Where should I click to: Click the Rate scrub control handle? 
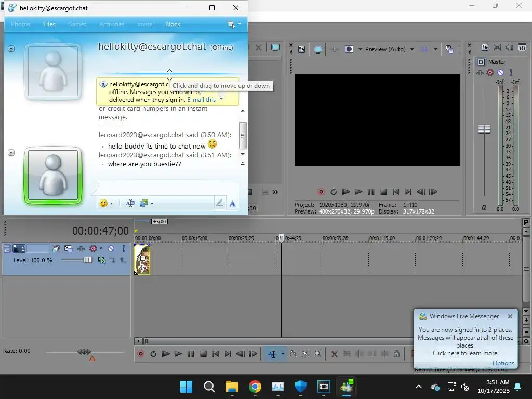tap(84, 352)
